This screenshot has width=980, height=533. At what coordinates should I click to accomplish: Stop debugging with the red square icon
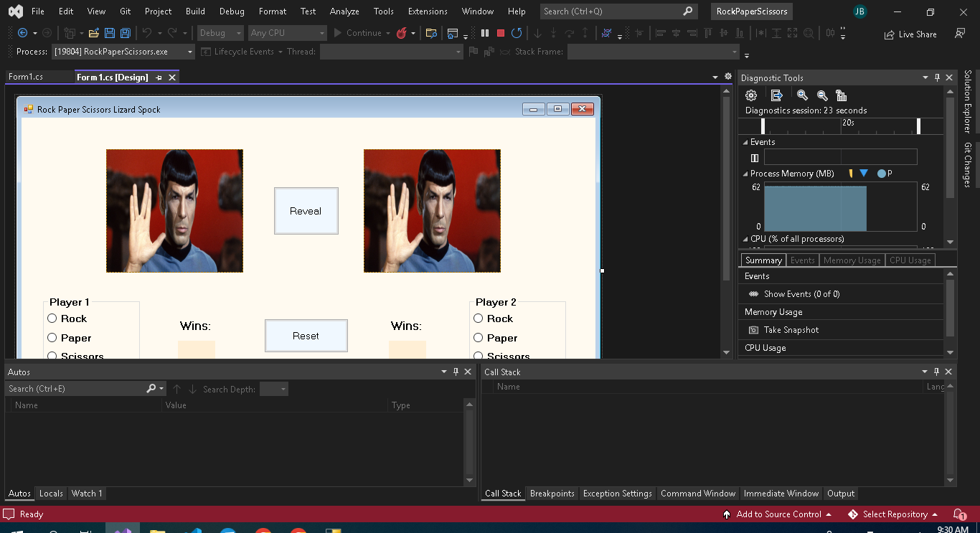[501, 33]
